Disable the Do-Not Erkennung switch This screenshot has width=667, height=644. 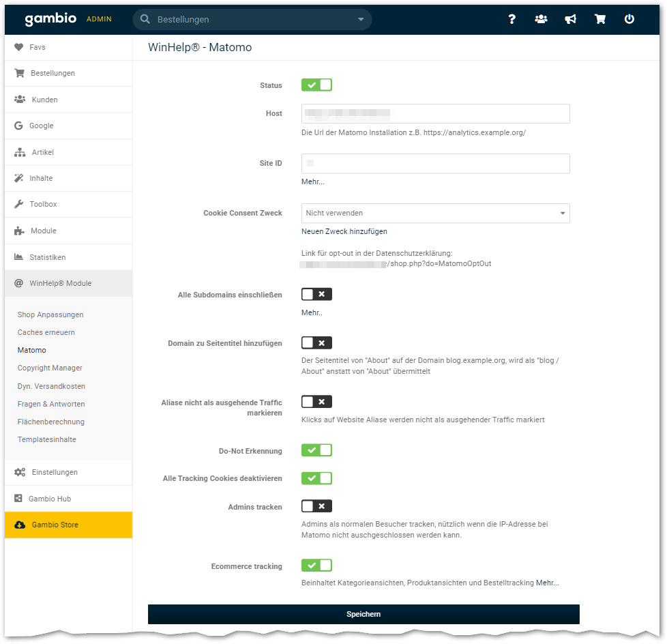[316, 450]
